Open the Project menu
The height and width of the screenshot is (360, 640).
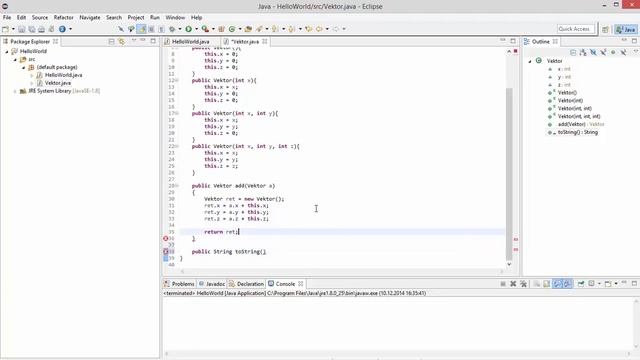click(x=136, y=18)
